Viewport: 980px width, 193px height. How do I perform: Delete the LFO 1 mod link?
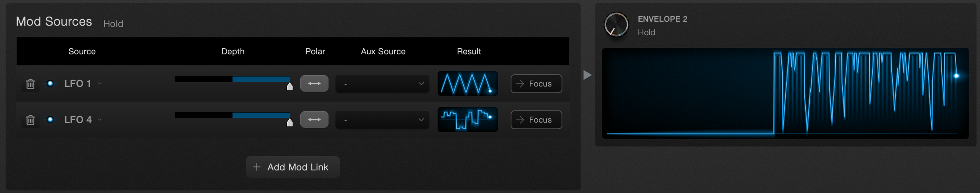point(30,84)
